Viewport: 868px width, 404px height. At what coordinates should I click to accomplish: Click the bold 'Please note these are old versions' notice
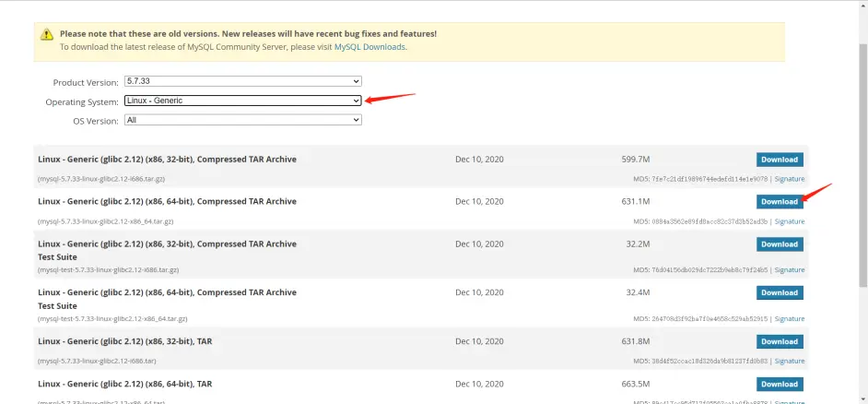click(x=248, y=34)
